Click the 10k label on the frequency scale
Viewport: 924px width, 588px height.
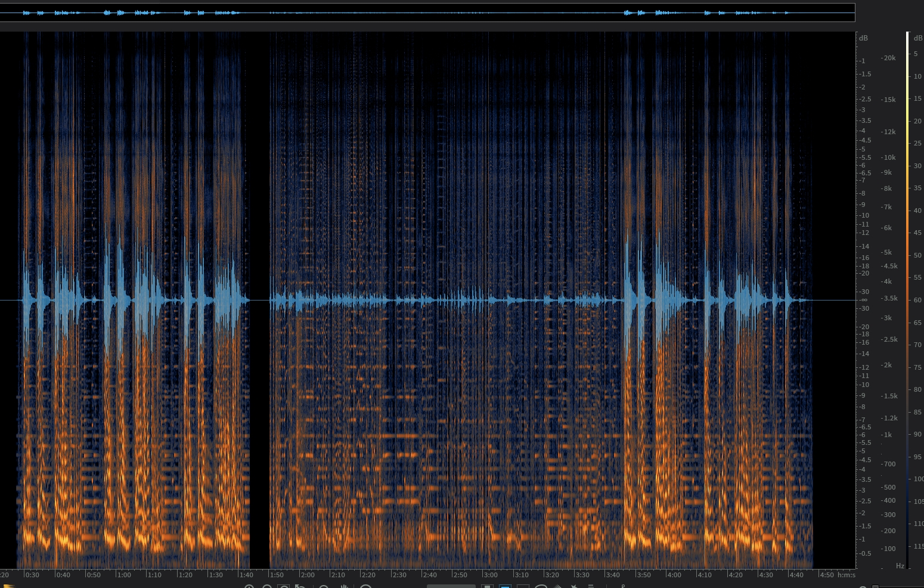coord(889,157)
